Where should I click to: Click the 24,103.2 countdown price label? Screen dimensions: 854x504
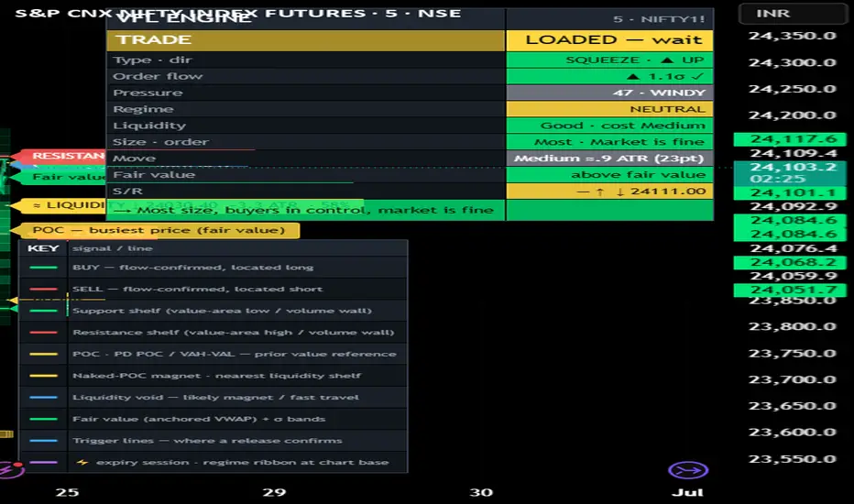pyautogui.click(x=790, y=172)
